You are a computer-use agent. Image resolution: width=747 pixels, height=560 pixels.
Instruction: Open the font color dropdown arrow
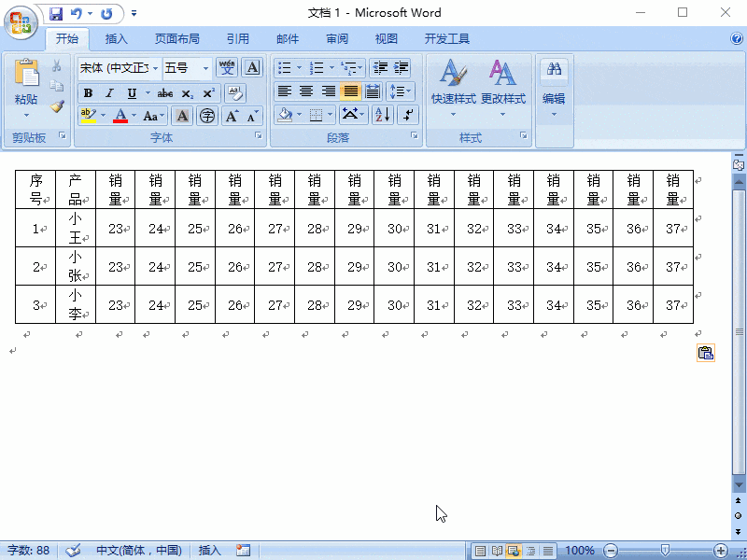[x=132, y=115]
